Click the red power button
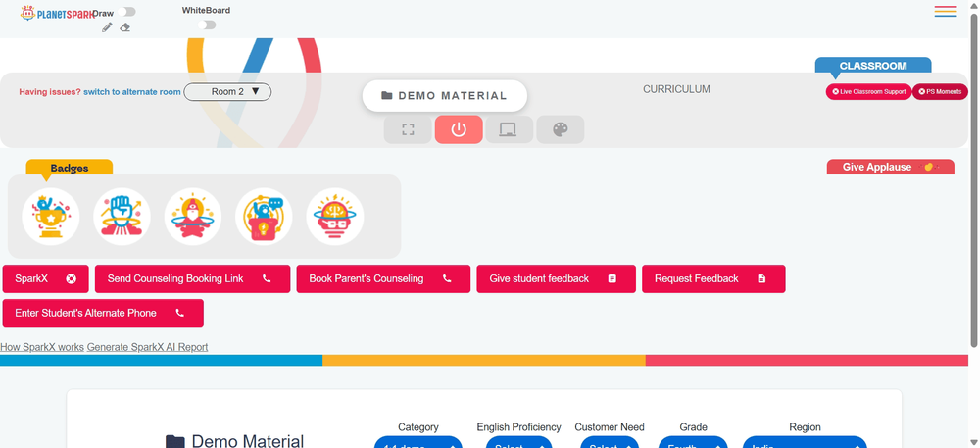The height and width of the screenshot is (448, 980). (459, 129)
